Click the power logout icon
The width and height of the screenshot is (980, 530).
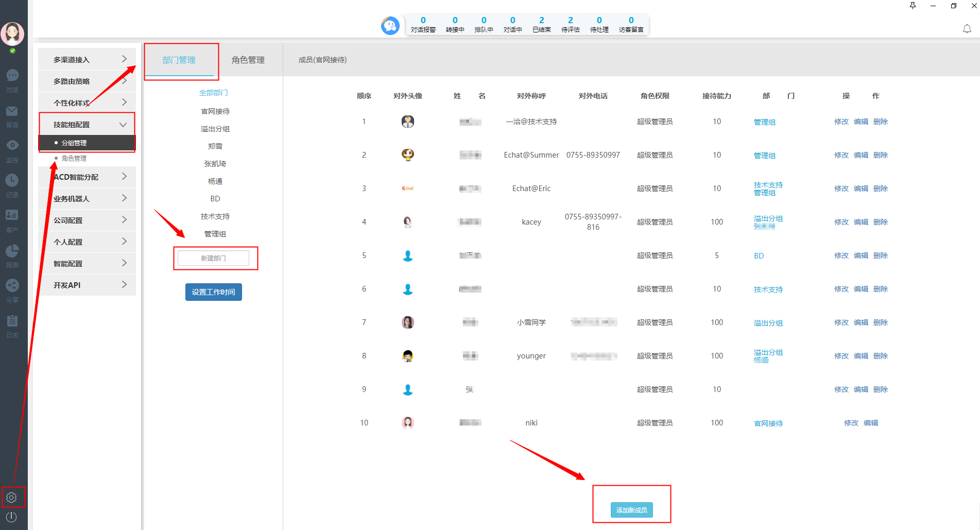(11, 517)
